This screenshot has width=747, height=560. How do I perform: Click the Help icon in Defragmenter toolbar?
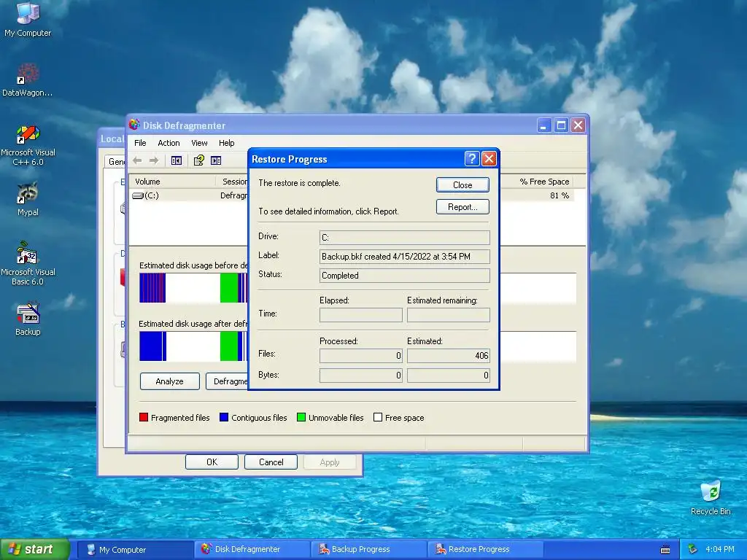198,160
